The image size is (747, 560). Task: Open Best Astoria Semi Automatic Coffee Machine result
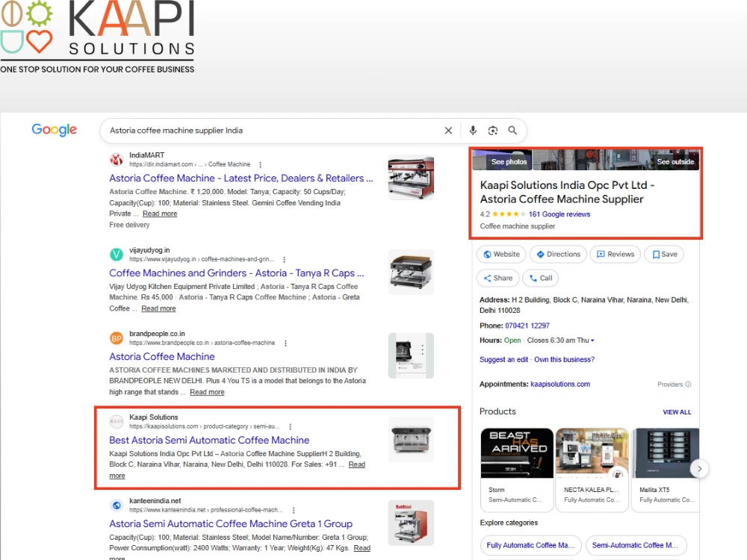[209, 441]
